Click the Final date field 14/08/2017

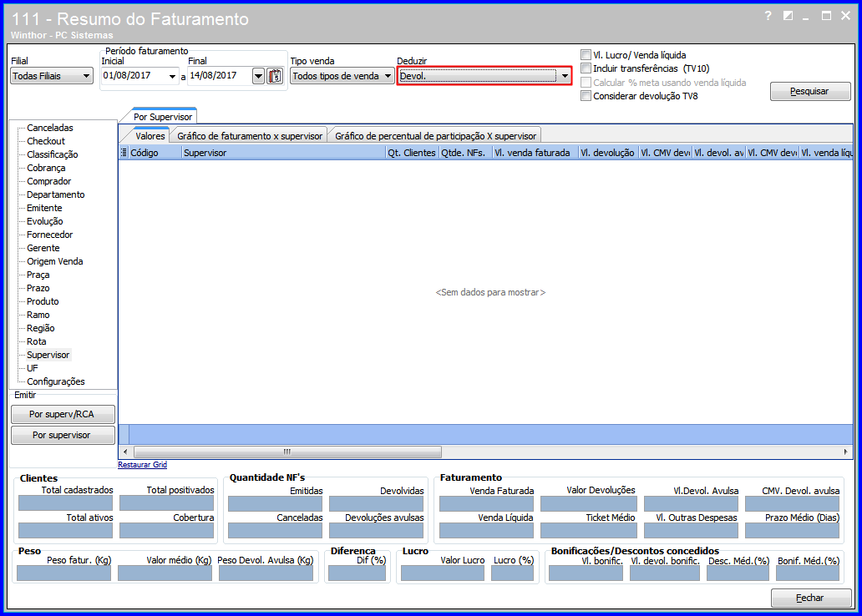pos(220,76)
